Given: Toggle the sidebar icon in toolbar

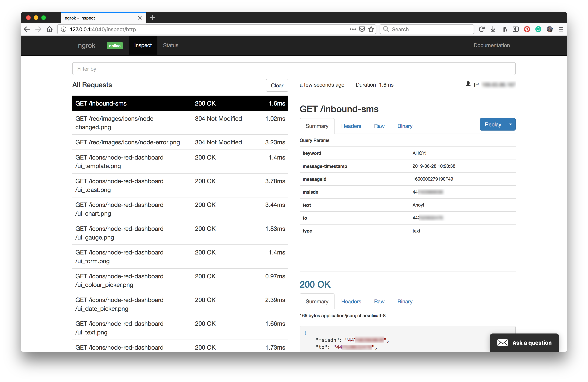Looking at the screenshot, I should (516, 29).
